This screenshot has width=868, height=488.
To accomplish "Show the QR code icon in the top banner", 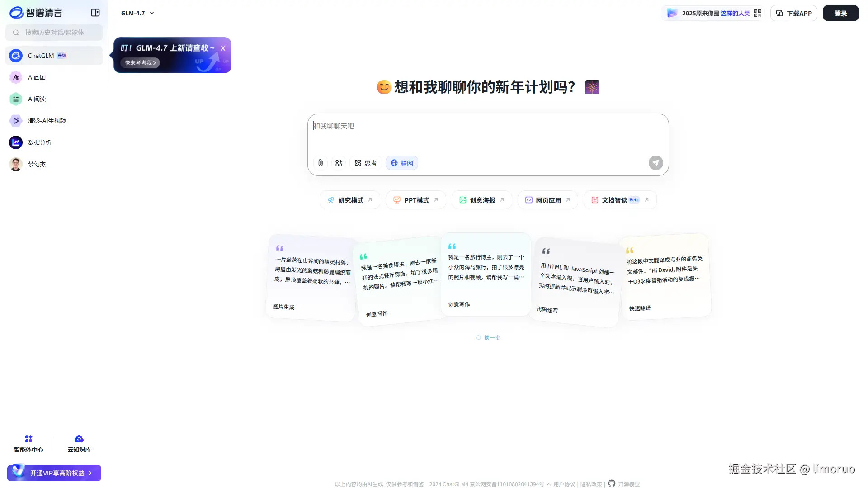I will (x=757, y=13).
